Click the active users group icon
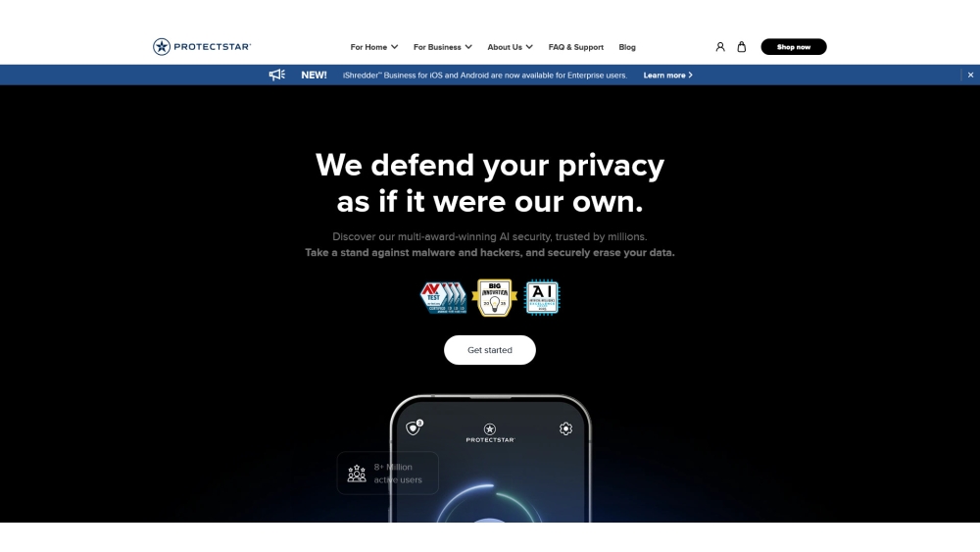 click(357, 474)
